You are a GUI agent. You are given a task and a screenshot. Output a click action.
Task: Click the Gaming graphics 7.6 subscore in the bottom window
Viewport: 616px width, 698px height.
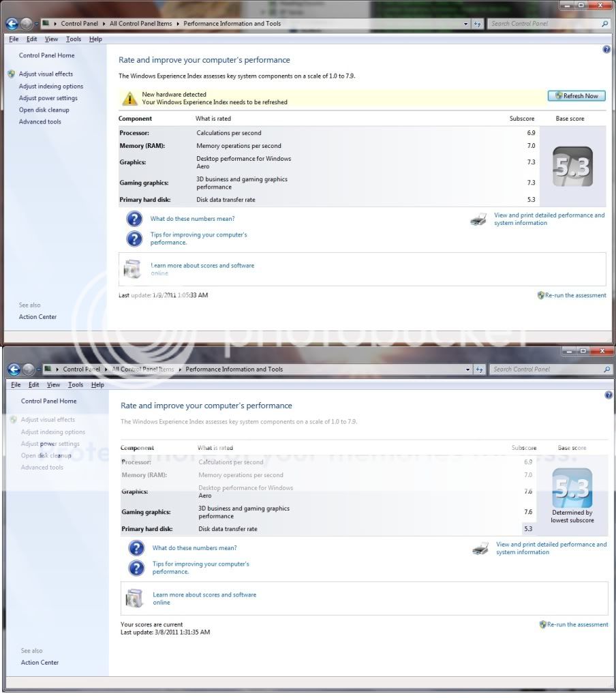(528, 512)
